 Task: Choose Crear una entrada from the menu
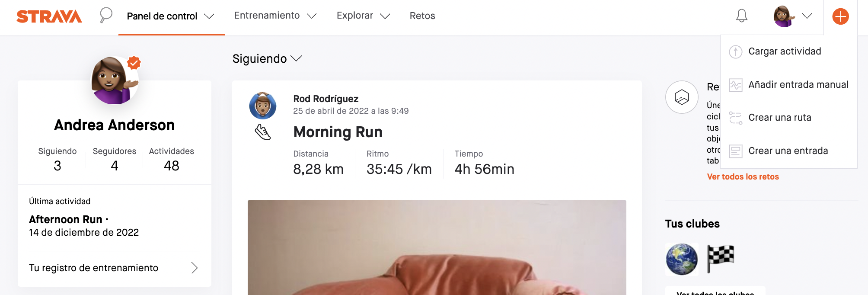[789, 151]
